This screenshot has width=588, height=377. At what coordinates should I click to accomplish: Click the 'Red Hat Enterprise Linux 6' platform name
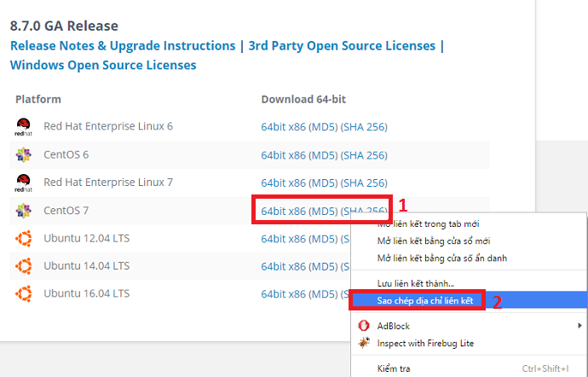coord(108,126)
